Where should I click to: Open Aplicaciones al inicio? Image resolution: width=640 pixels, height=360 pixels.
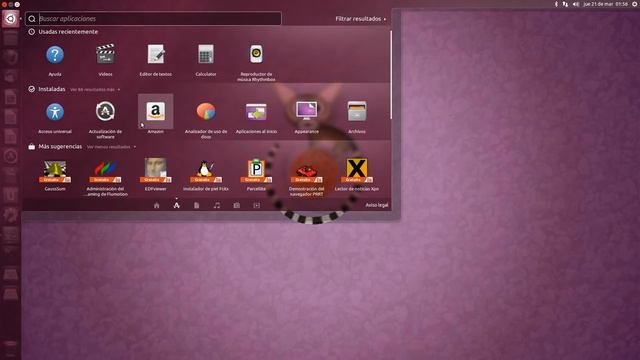coord(256,111)
